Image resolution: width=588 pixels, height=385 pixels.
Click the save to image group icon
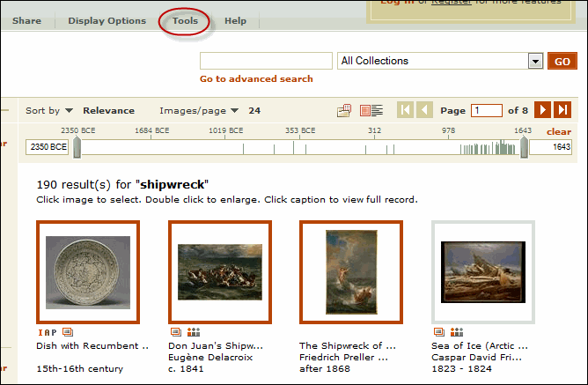344,110
